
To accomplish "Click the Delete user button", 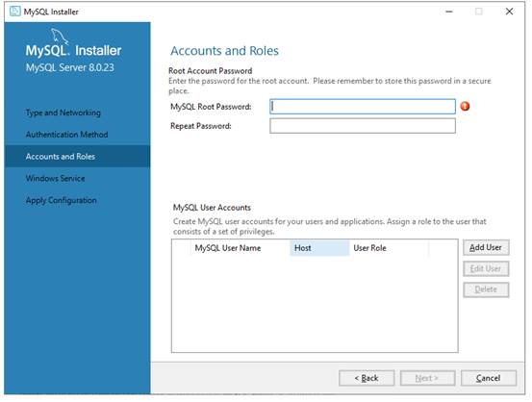I will click(486, 289).
